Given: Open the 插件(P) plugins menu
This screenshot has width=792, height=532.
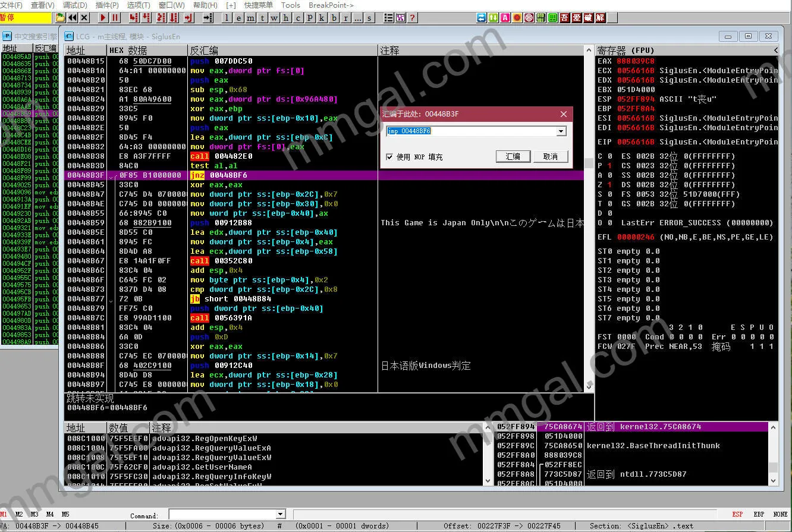Looking at the screenshot, I should (107, 5).
